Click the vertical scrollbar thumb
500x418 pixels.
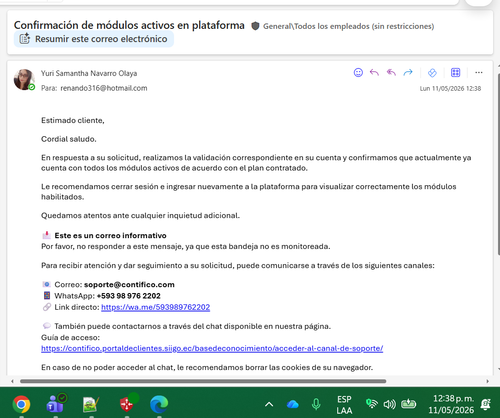coord(499,164)
